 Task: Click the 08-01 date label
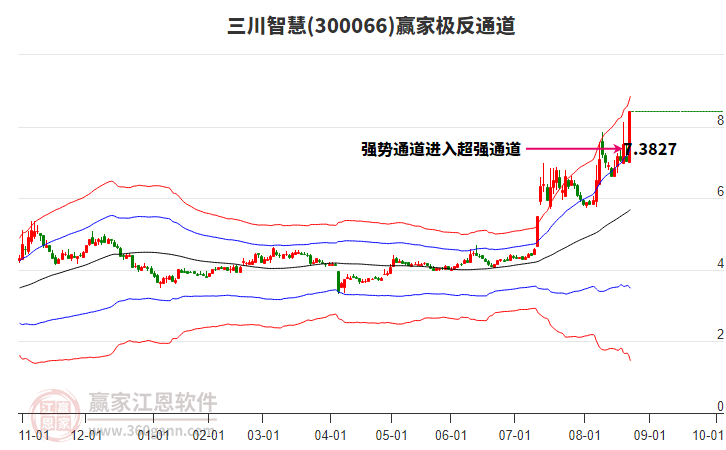point(584,436)
